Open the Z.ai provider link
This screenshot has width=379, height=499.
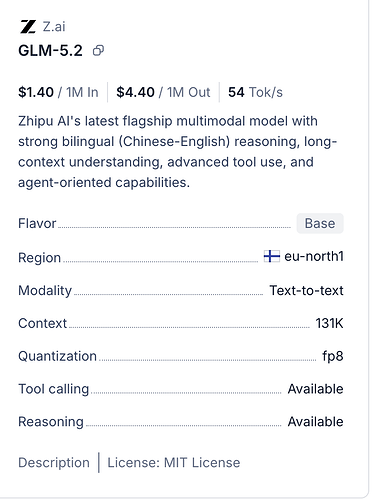click(x=54, y=27)
